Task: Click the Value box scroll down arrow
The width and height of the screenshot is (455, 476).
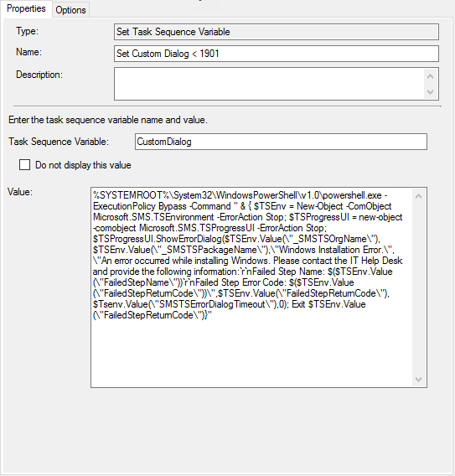Action: (x=419, y=379)
